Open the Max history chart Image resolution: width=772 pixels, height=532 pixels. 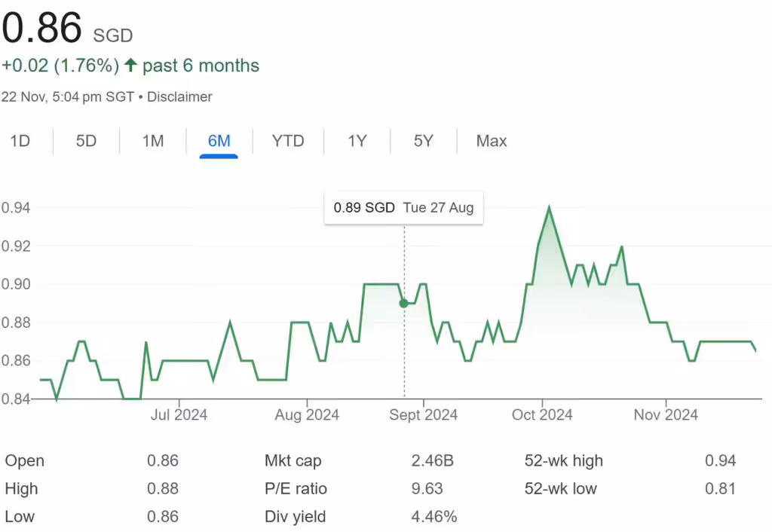coord(491,141)
